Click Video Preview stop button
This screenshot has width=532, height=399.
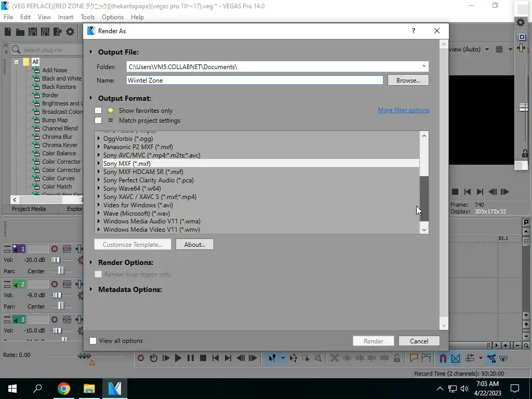click(455, 192)
